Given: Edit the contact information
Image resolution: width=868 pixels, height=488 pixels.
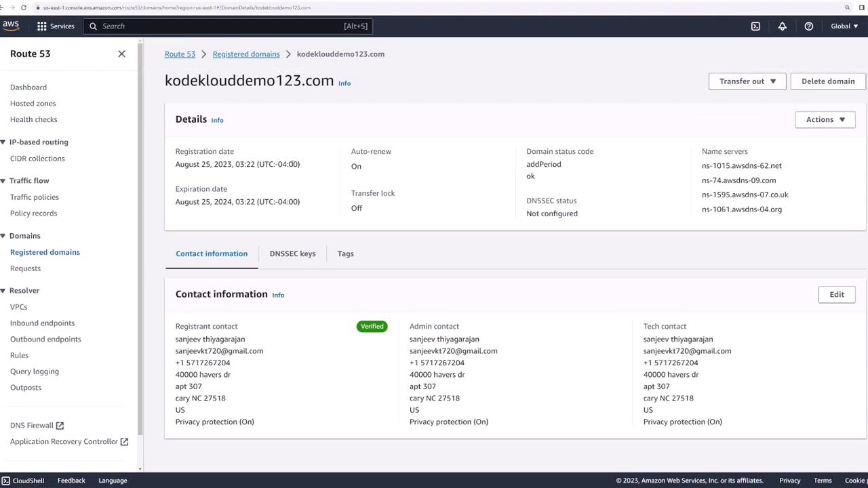Looking at the screenshot, I should [x=836, y=294].
